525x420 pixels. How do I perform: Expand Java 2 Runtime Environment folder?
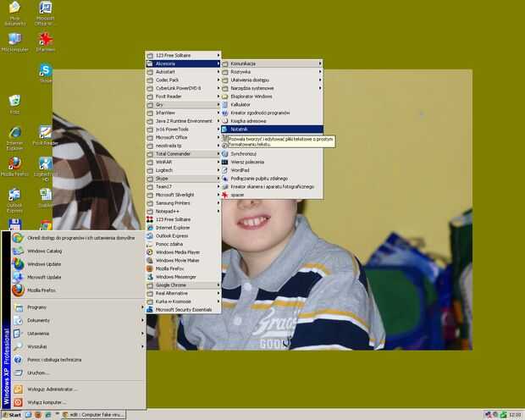[184, 121]
